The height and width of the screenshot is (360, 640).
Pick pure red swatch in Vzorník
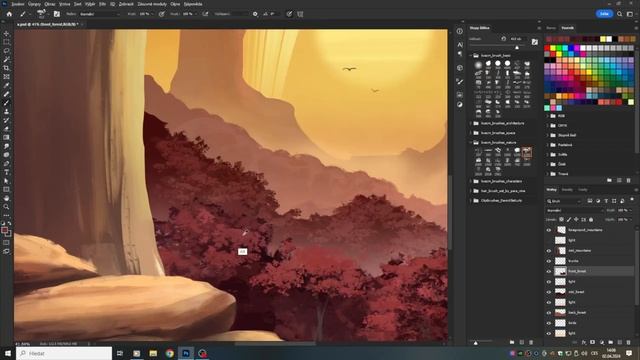tap(547, 48)
